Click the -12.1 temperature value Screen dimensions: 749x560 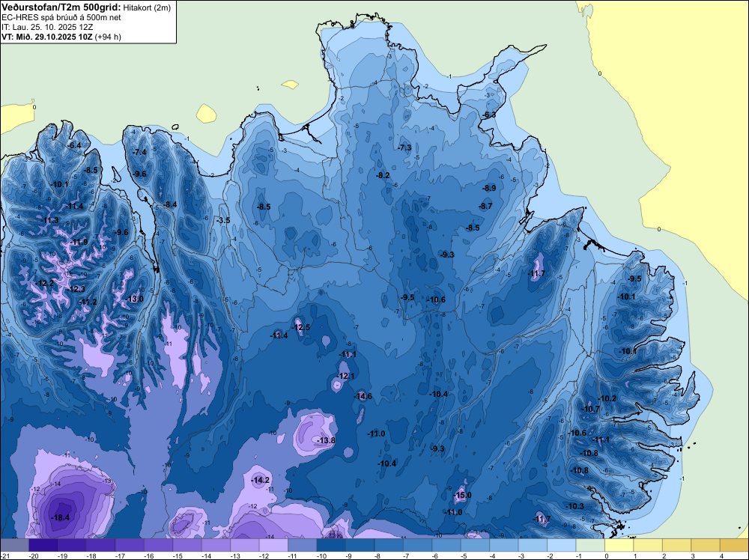click(345, 376)
